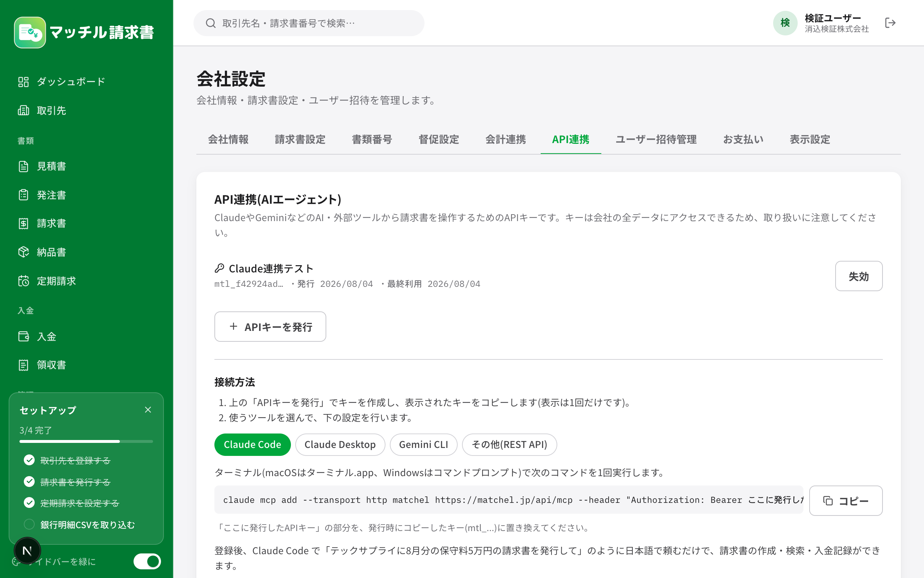Focus the 取引先名・請求書番号 search field

(x=309, y=23)
